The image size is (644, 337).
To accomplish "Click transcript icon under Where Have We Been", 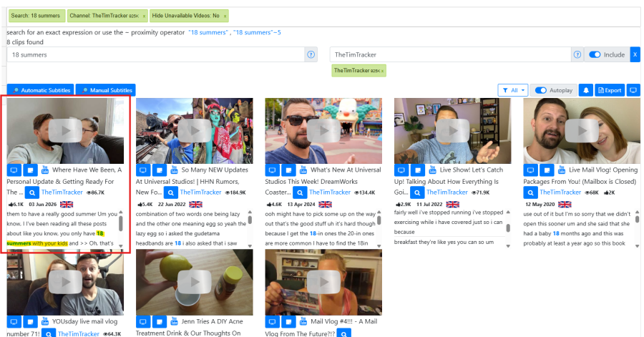I will (30, 170).
